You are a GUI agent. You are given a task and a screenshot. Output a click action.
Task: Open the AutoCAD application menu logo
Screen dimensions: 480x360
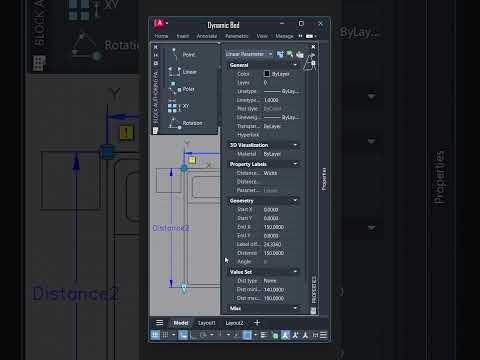[x=159, y=23]
